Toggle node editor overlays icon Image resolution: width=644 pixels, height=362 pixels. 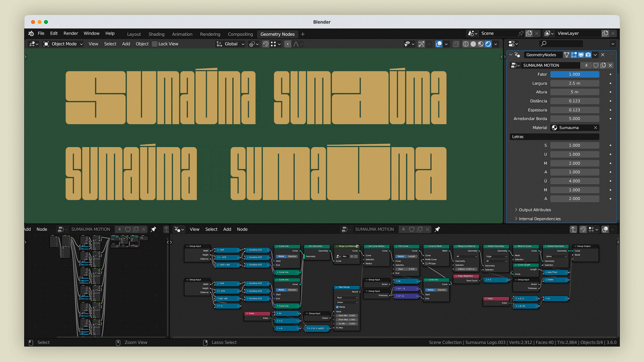tap(605, 230)
